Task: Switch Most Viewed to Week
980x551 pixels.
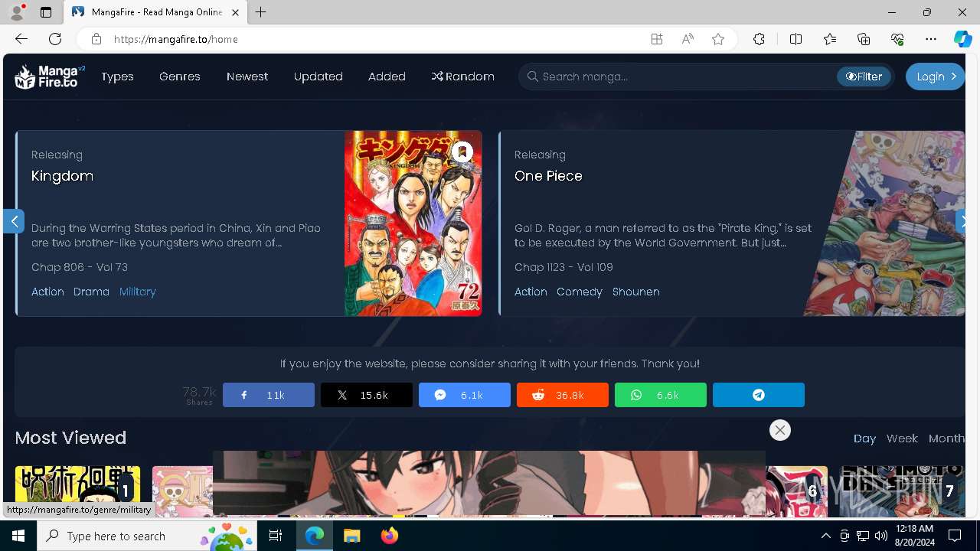Action: (902, 439)
